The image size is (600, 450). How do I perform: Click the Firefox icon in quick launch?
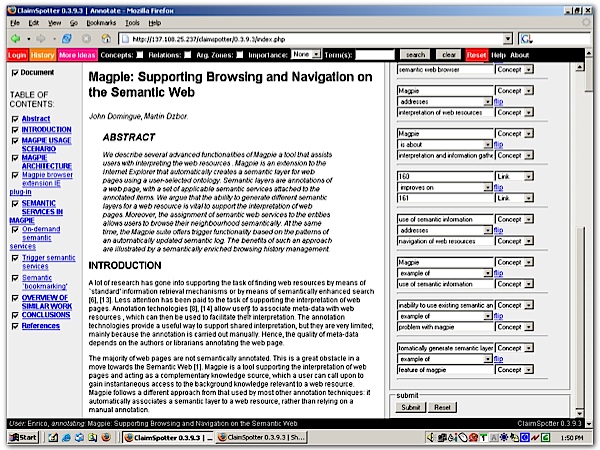pyautogui.click(x=106, y=437)
